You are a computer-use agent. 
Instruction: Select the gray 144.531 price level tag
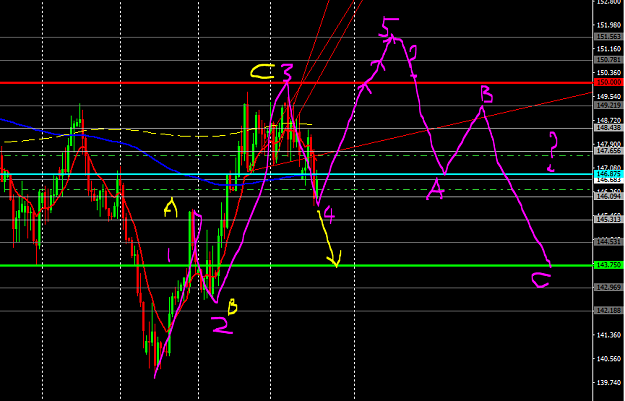point(608,242)
